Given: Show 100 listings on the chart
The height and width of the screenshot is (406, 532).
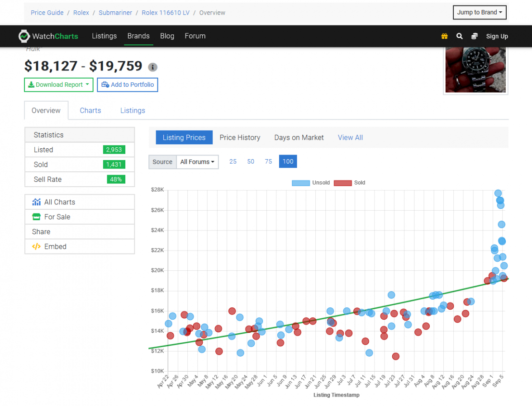Looking at the screenshot, I should pyautogui.click(x=288, y=161).
